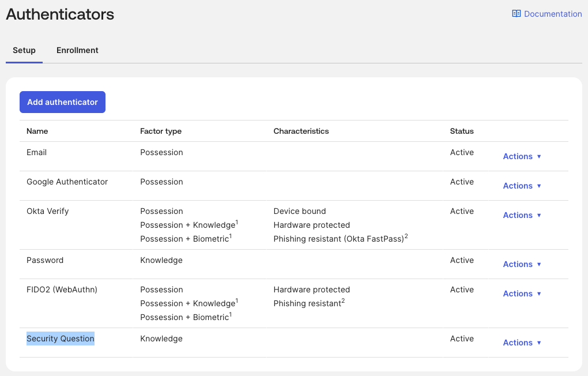Click Knowledge factor in Security Question row
The width and height of the screenshot is (588, 376).
click(161, 339)
